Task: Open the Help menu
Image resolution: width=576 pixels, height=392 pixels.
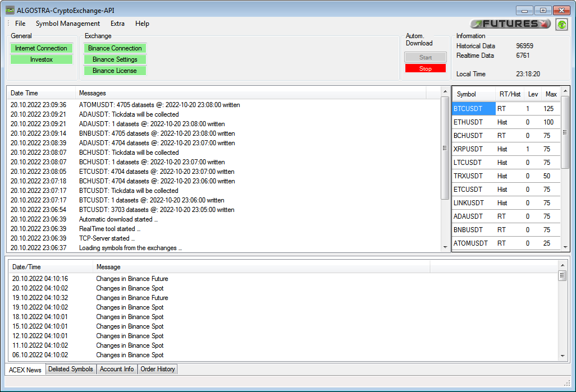Action: 142,24
